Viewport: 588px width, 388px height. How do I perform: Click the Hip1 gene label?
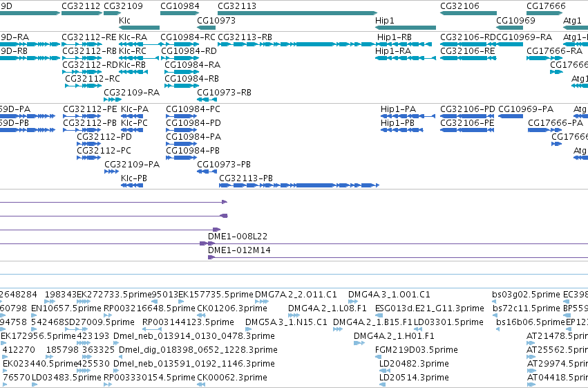(384, 20)
